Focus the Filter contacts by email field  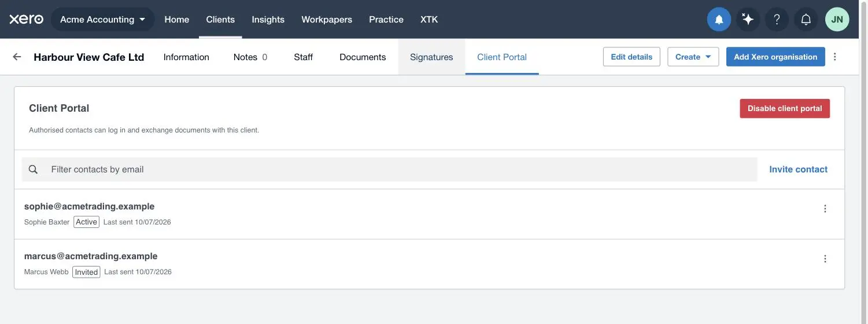point(390,170)
